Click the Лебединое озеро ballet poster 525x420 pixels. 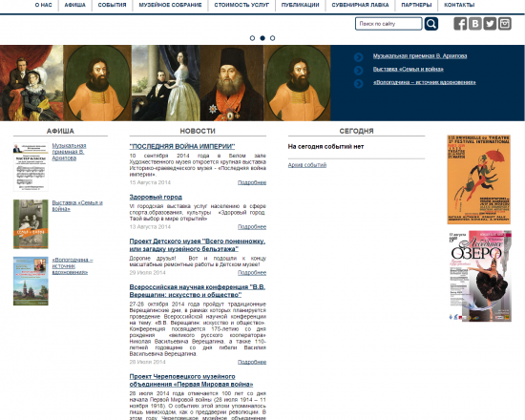click(480, 276)
